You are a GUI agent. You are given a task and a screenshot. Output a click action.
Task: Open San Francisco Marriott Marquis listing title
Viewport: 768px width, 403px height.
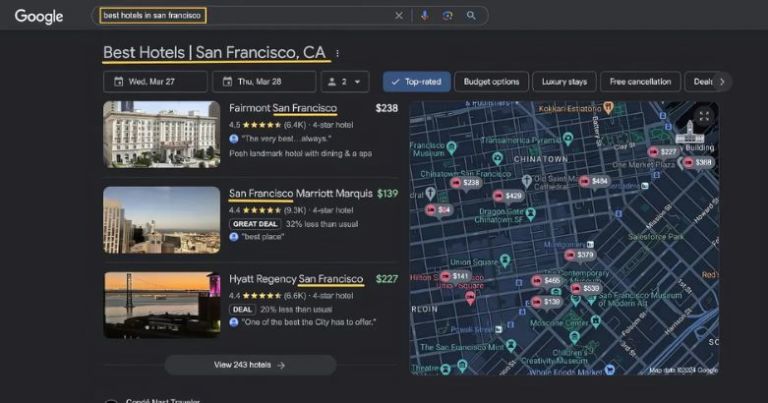301,193
